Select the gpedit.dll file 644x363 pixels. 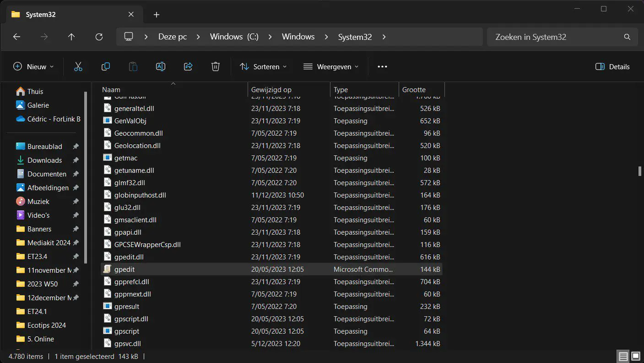point(271,257)
